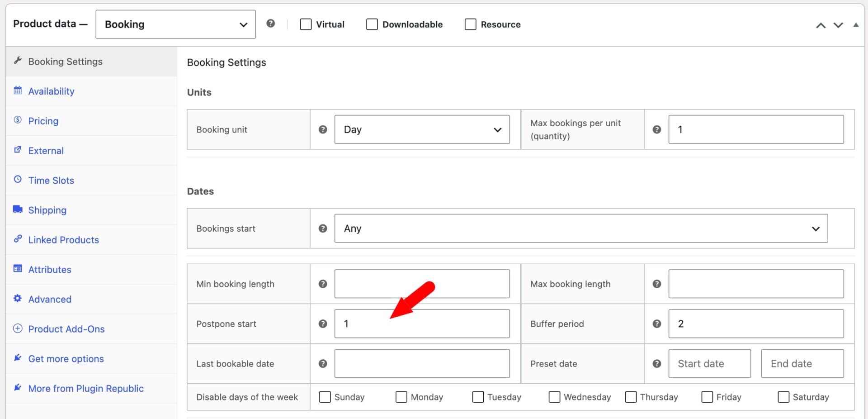The width and height of the screenshot is (868, 419).
Task: Enable the Virtual checkbox
Action: pos(306,24)
